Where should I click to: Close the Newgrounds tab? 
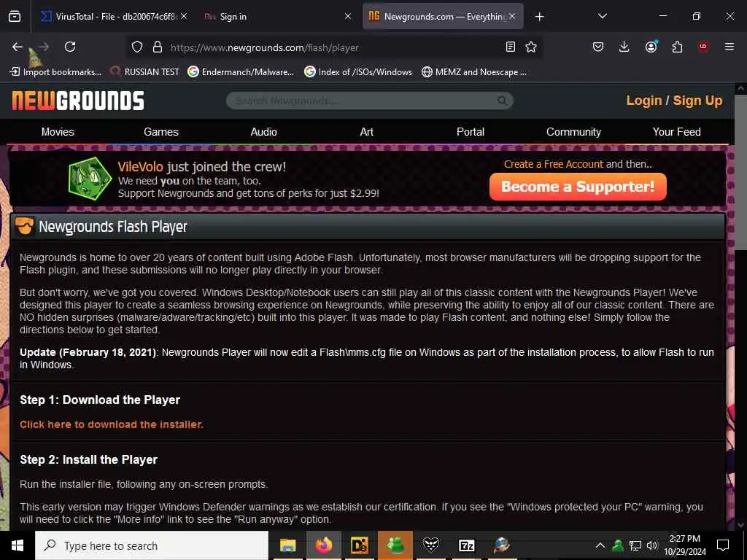(512, 16)
